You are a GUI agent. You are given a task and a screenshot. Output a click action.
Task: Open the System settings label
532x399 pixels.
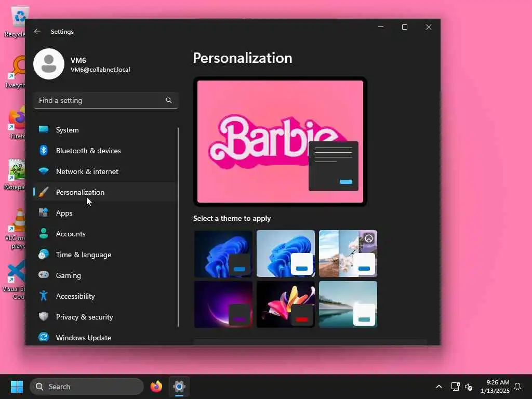click(67, 130)
